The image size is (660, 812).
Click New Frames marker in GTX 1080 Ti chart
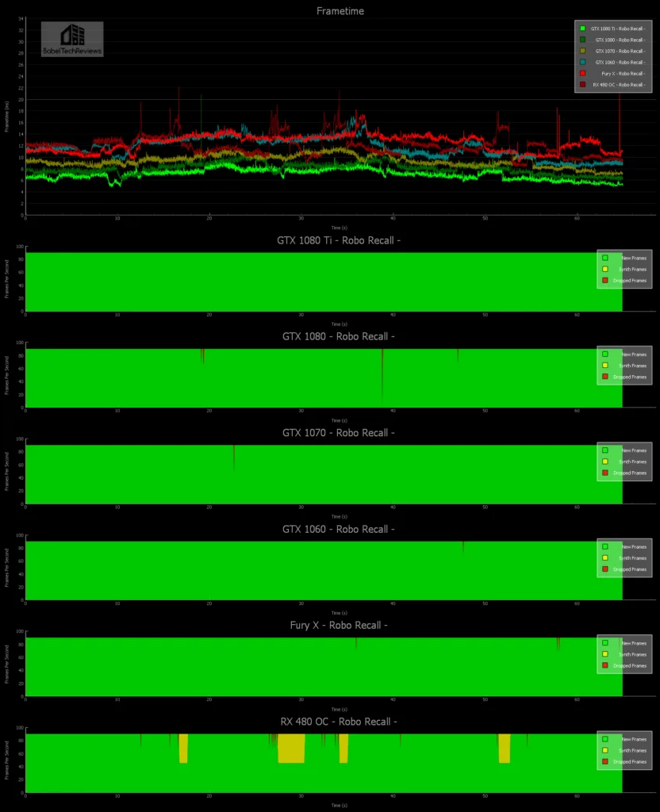coord(604,258)
